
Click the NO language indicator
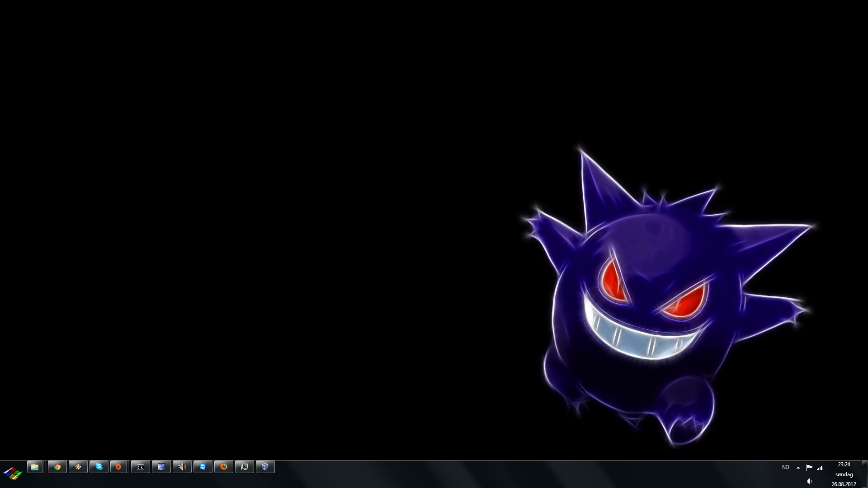pyautogui.click(x=786, y=467)
